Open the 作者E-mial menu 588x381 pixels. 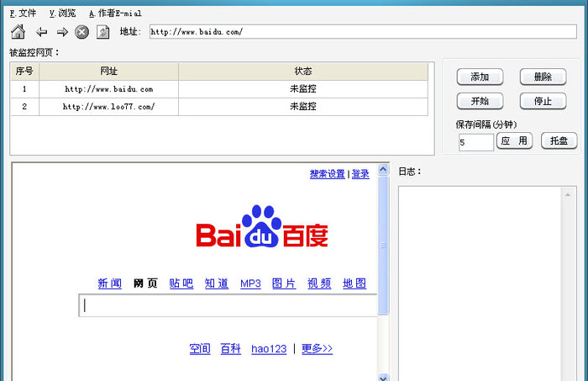tap(116, 13)
